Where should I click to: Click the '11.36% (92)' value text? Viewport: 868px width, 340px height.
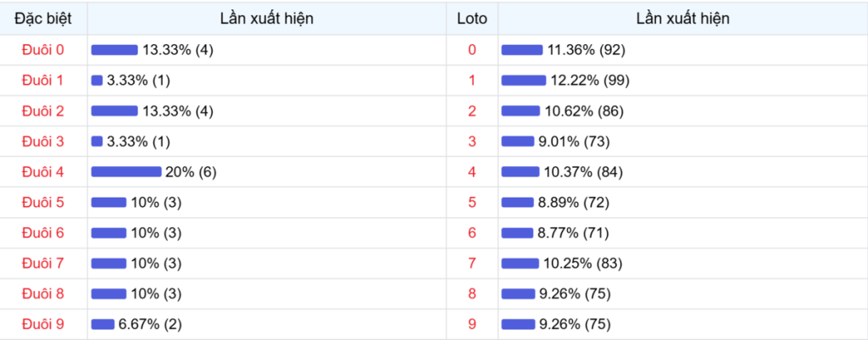tap(586, 50)
